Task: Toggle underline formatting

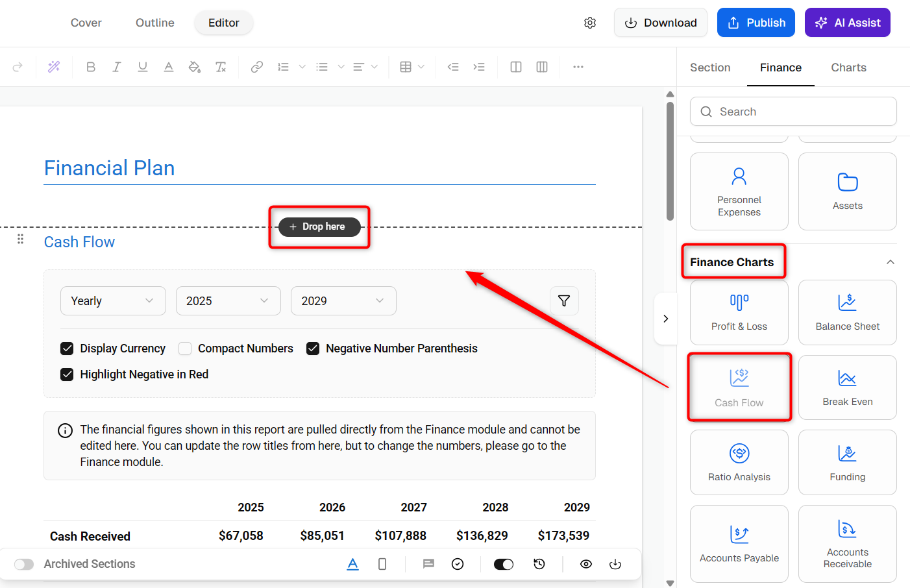Action: (143, 67)
